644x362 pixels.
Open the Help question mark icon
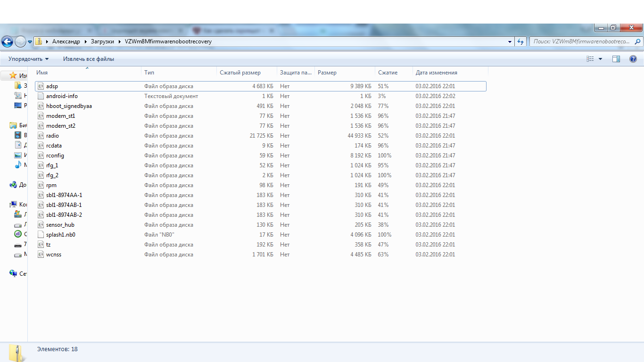(x=633, y=59)
